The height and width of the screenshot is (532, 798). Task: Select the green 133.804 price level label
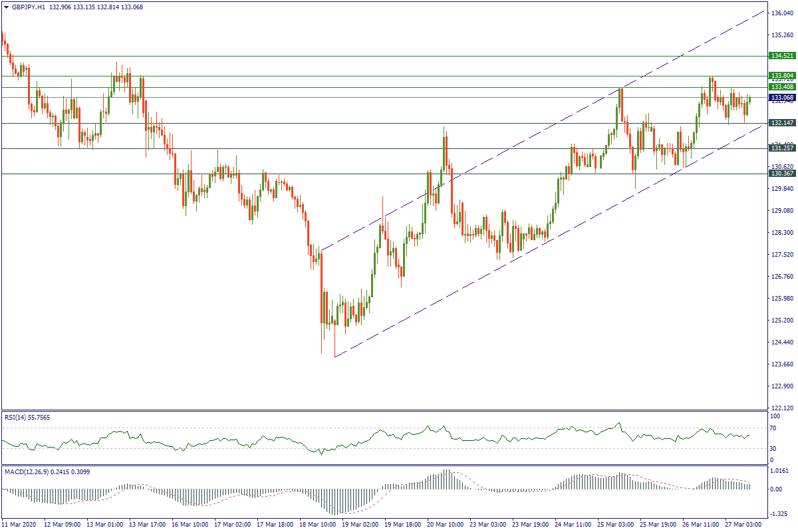(x=782, y=76)
